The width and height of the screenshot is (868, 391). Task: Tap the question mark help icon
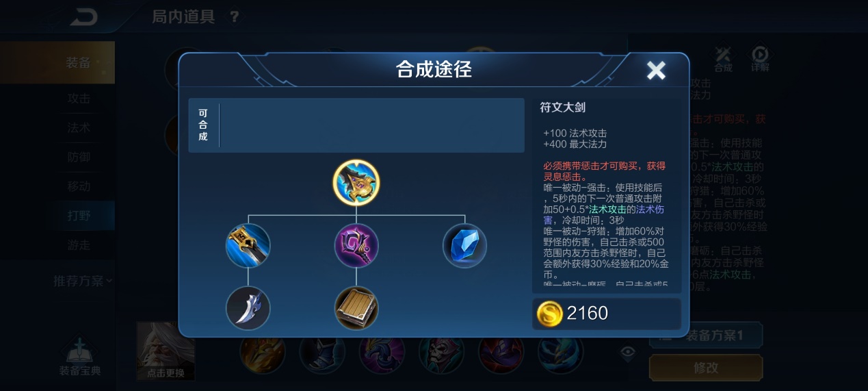(x=234, y=16)
